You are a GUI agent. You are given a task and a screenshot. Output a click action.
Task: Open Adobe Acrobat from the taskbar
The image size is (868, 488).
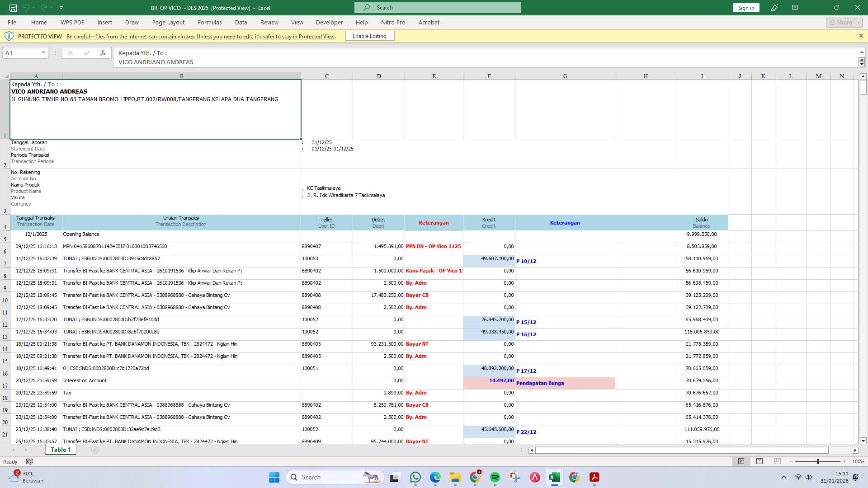coord(594,477)
